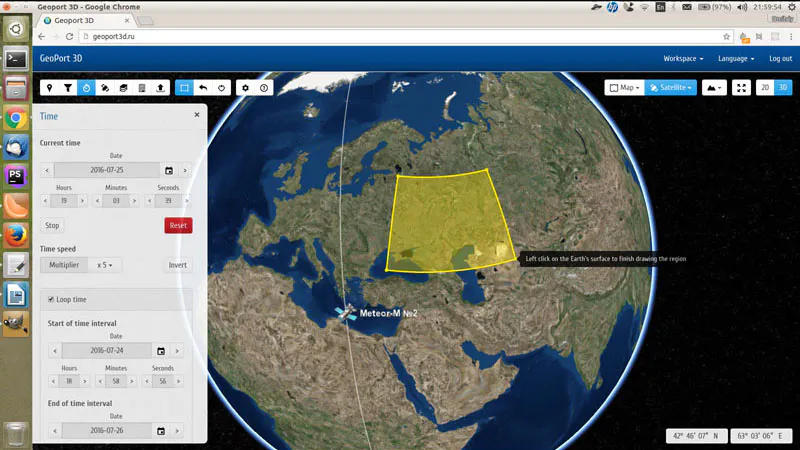This screenshot has width=800, height=450.
Task: Open the Ubuntu Trash in launcher
Action: [x=16, y=433]
